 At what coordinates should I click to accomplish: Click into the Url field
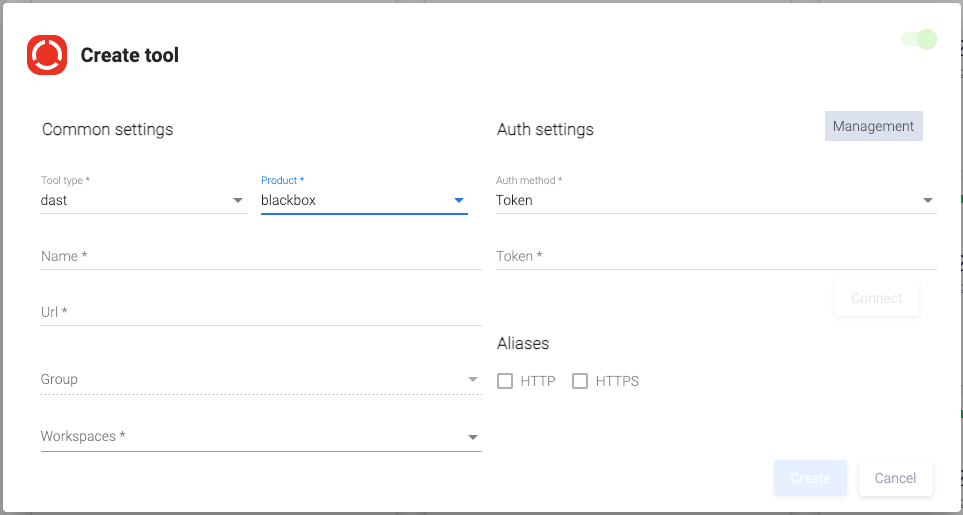(260, 313)
